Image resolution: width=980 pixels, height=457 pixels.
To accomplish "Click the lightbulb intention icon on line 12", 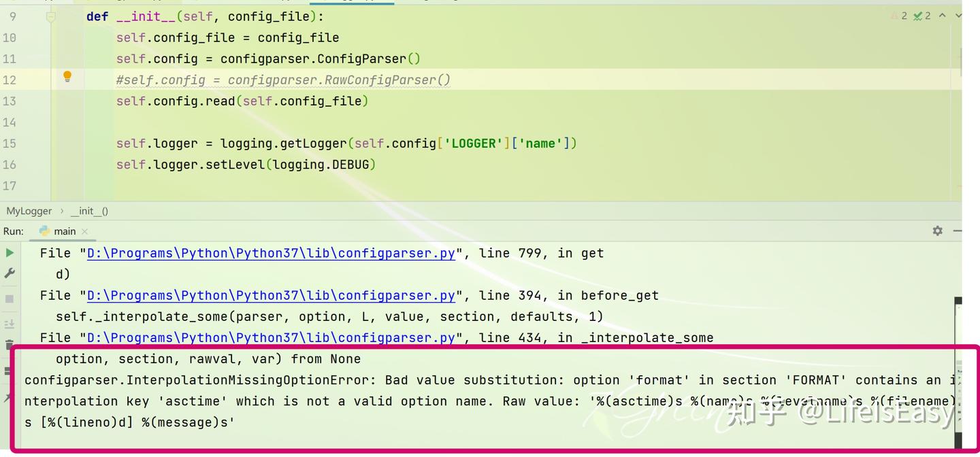I will pos(67,76).
